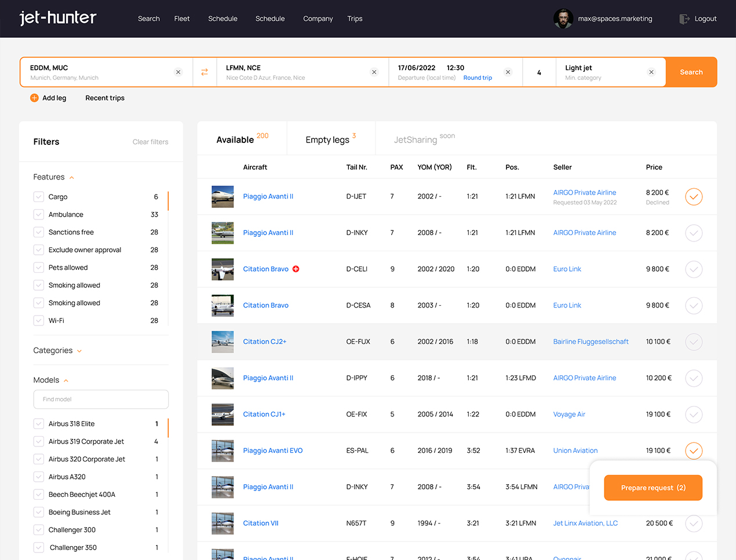Image resolution: width=736 pixels, height=560 pixels.
Task: Select the circle checkmark for D-INKY 8 200 €
Action: (x=693, y=233)
